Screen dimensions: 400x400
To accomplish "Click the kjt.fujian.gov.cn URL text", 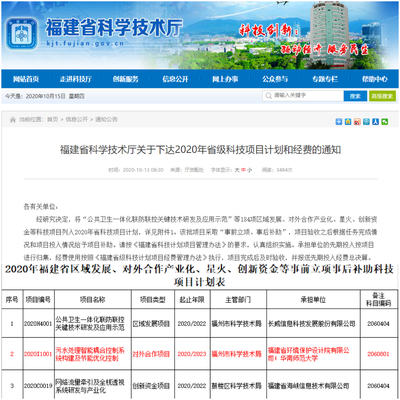I will [x=85, y=43].
